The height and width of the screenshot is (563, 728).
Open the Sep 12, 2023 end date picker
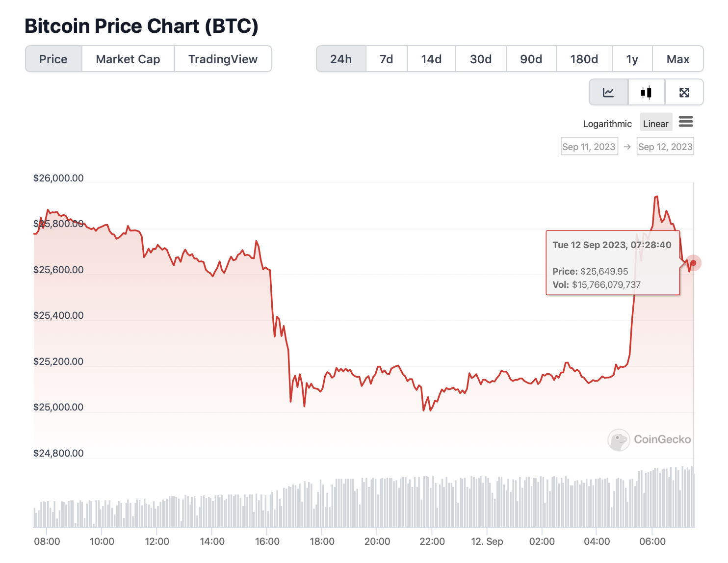click(x=665, y=147)
